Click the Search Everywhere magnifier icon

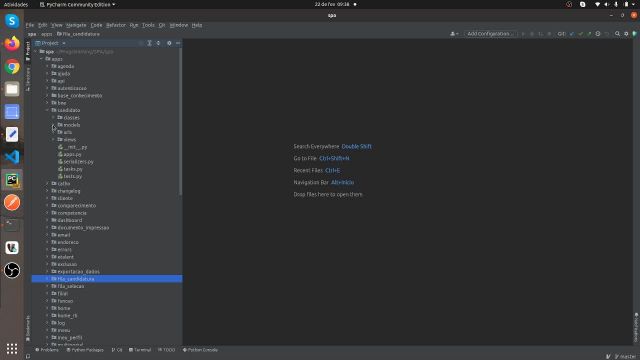[x=617, y=34]
